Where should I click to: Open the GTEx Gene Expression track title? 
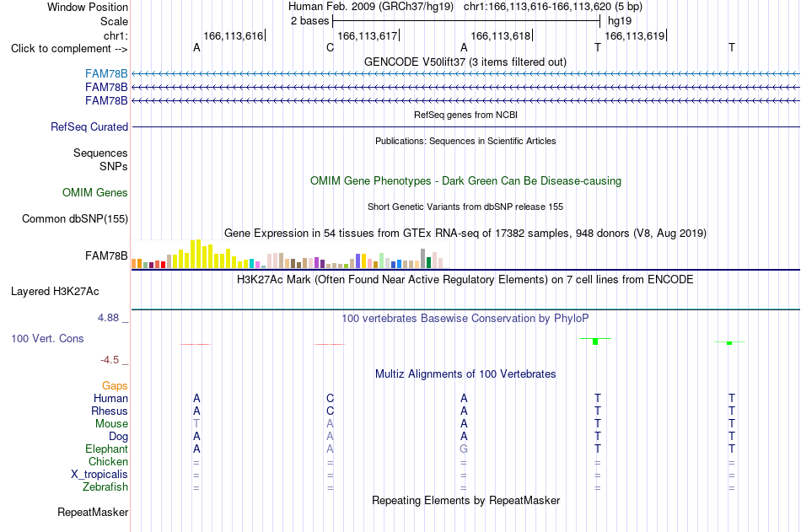click(x=465, y=233)
